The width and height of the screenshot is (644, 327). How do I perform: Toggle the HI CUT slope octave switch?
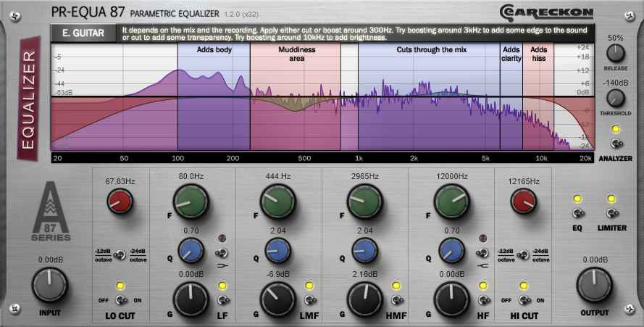pos(523,255)
